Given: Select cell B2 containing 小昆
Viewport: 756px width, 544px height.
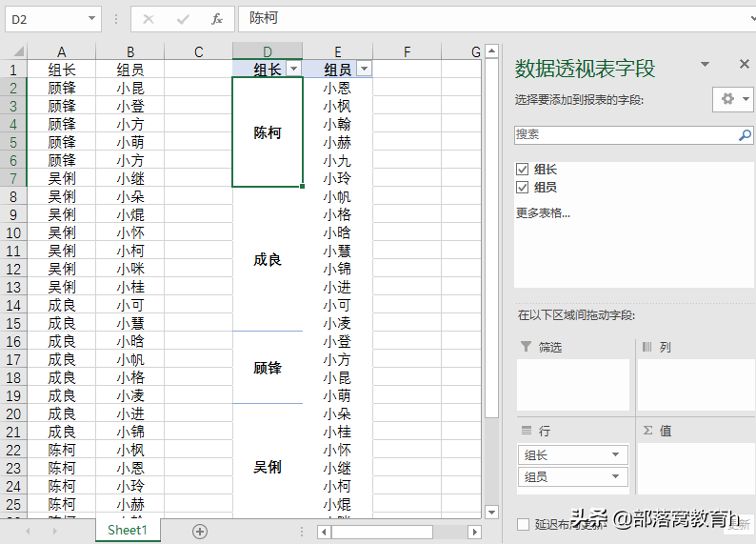Looking at the screenshot, I should click(130, 88).
